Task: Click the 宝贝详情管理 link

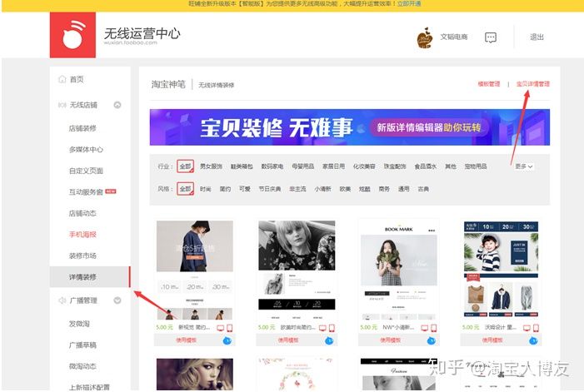Action: 533,84
